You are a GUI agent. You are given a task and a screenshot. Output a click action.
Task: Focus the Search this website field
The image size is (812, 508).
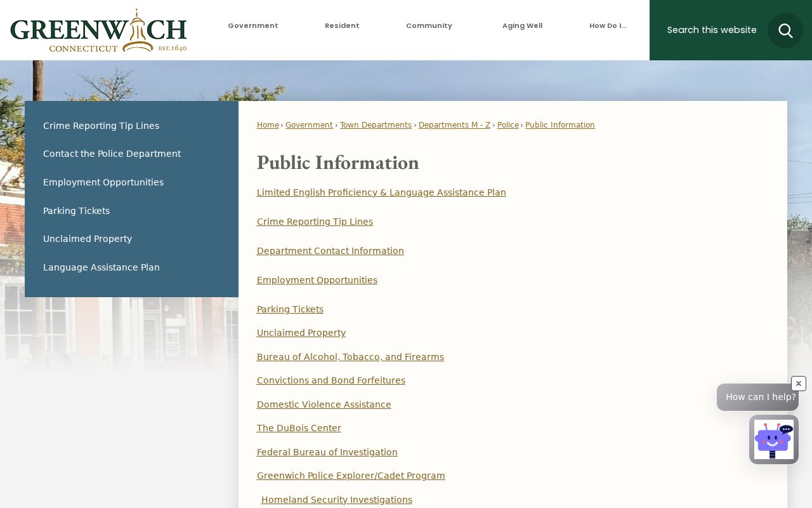pyautogui.click(x=712, y=30)
